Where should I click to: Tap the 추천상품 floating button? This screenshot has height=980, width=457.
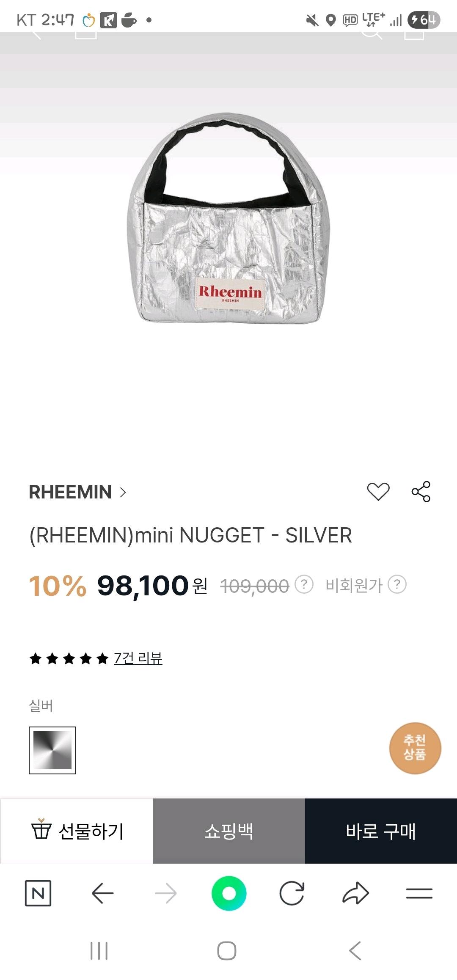415,748
